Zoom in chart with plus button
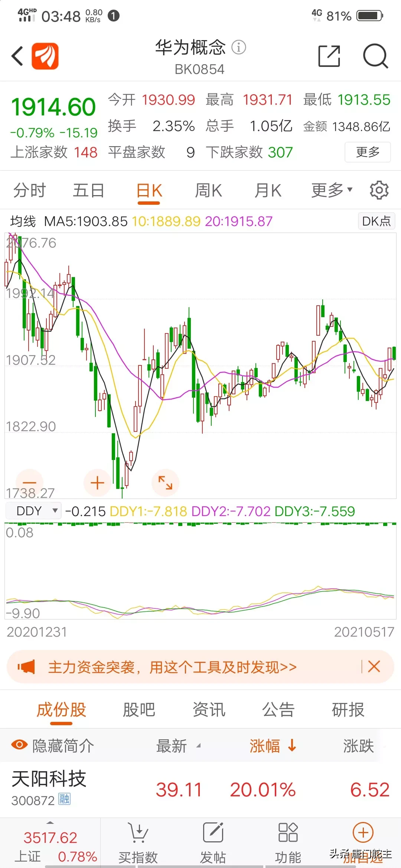This screenshot has width=401, height=868. pos(97,483)
